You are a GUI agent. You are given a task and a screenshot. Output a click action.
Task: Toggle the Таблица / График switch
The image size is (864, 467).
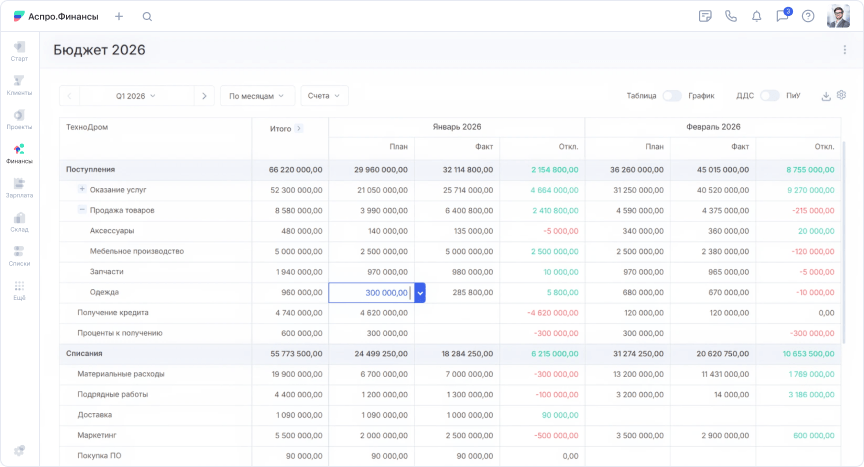pyautogui.click(x=672, y=96)
